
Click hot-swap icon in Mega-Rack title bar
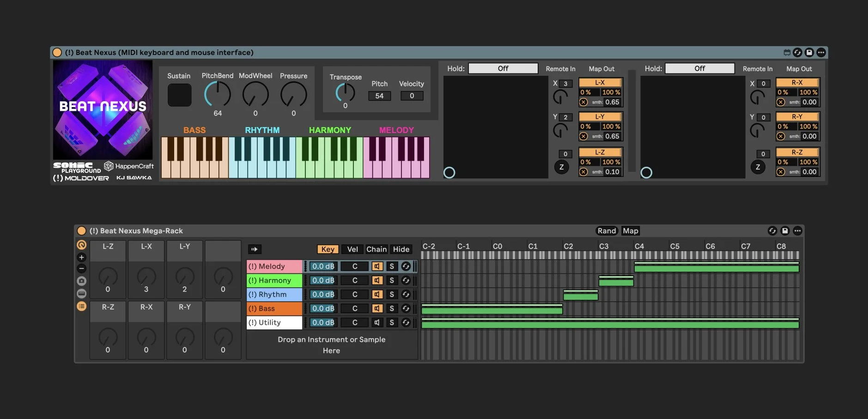pos(772,231)
